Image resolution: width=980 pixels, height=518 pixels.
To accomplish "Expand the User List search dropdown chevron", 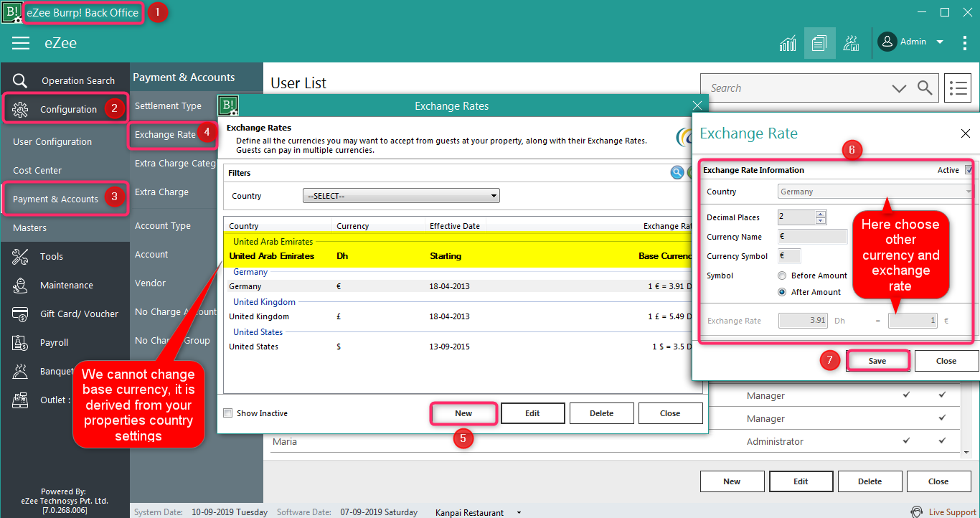I will coord(899,88).
